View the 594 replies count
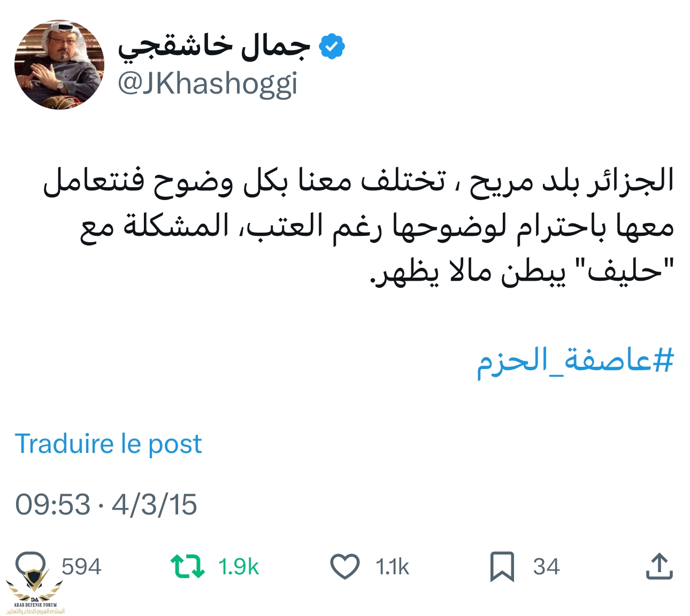Image resolution: width=690 pixels, height=616 pixels. (x=81, y=567)
